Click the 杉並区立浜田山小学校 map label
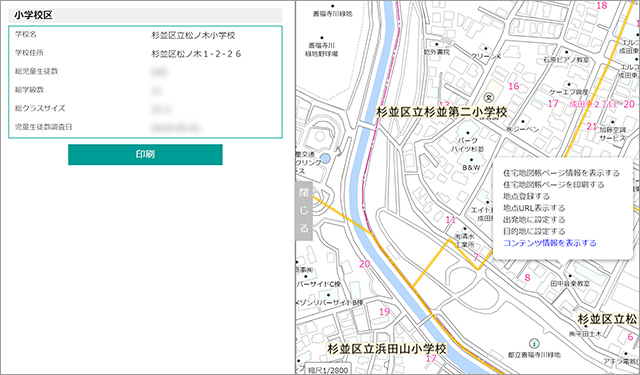Screen dimensions: 640x375 pos(387,349)
